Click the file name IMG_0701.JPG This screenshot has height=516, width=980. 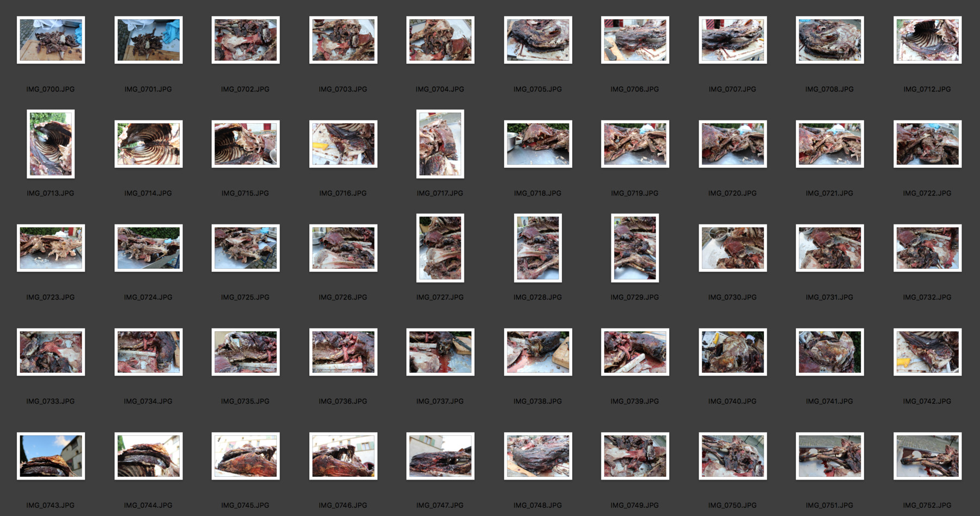pyautogui.click(x=148, y=89)
